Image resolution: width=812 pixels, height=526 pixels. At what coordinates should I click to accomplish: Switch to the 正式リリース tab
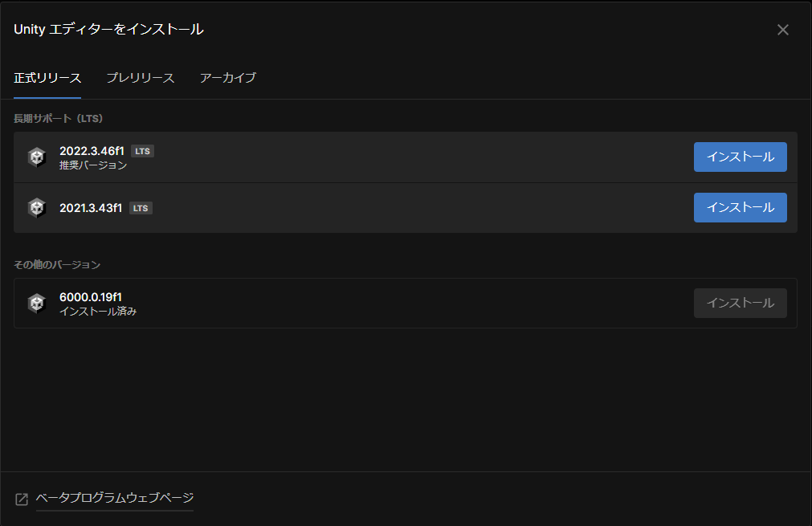(47, 78)
